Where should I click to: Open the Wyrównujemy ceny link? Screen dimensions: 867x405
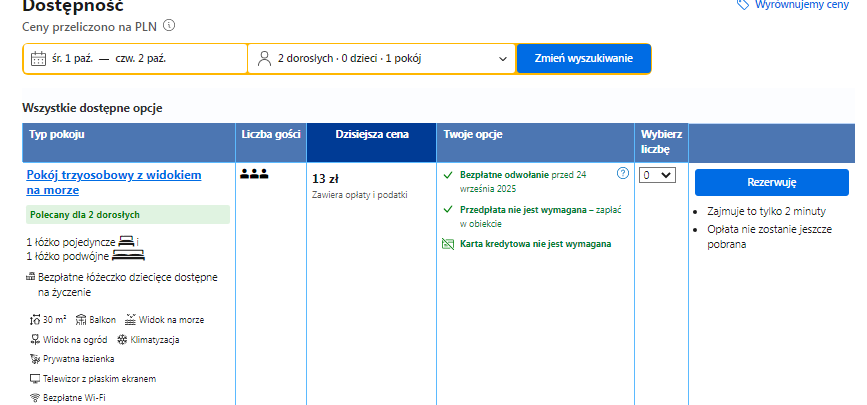pos(801,4)
